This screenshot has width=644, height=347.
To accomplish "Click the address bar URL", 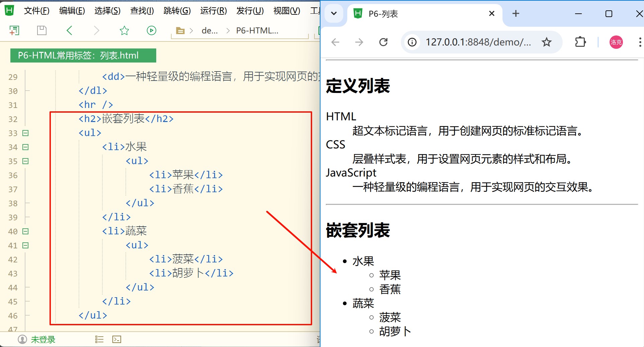I will (478, 42).
